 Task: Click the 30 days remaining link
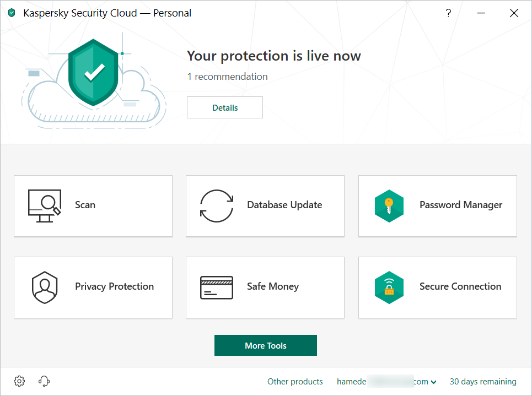[x=483, y=382]
